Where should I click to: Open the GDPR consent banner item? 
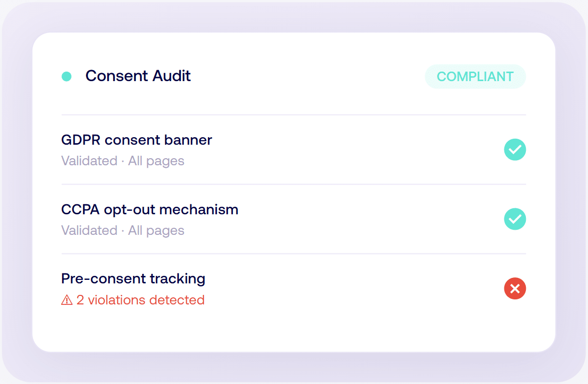pyautogui.click(x=137, y=140)
